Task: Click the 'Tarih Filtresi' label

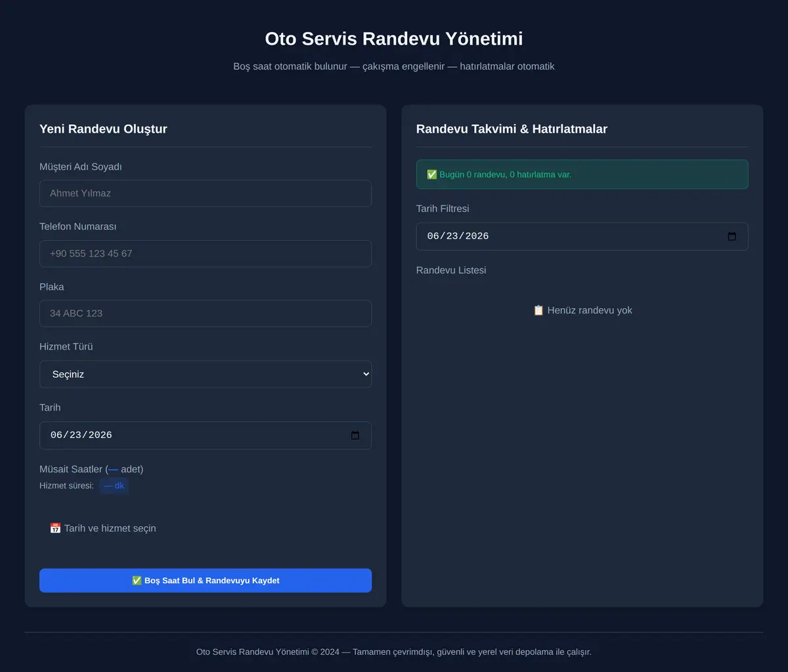Action: [x=443, y=208]
